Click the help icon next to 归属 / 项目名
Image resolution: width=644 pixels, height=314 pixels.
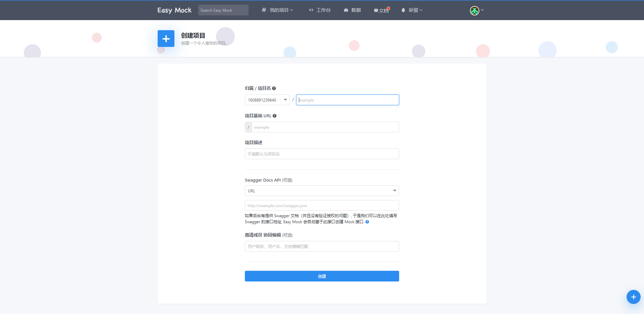(x=274, y=88)
